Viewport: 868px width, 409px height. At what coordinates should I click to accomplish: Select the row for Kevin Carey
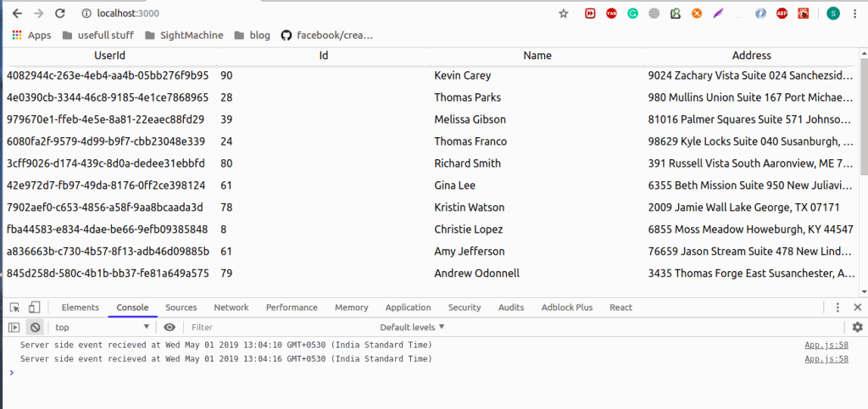tap(431, 75)
